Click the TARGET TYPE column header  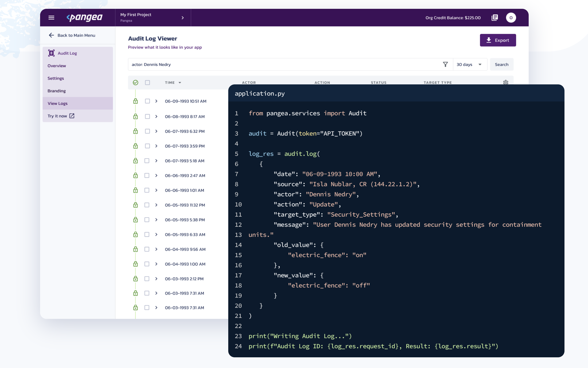[x=438, y=83]
